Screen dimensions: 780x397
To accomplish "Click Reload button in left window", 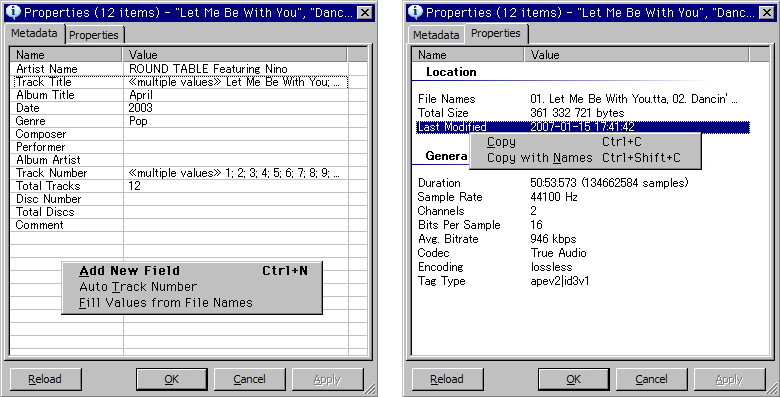I will click(x=45, y=380).
